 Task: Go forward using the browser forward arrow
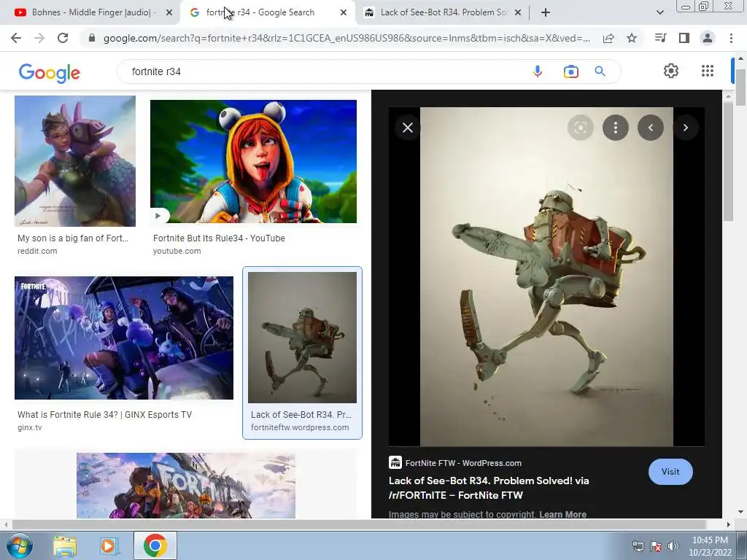pos(39,38)
